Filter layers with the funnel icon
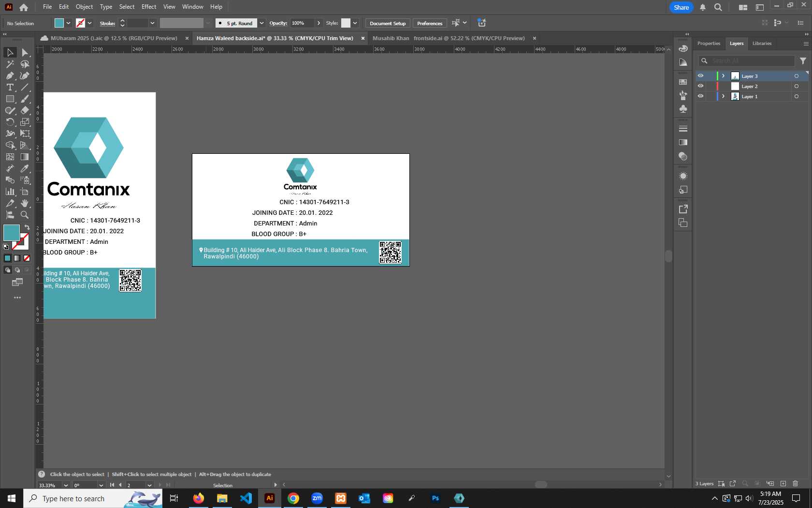The width and height of the screenshot is (812, 508). 803,61
